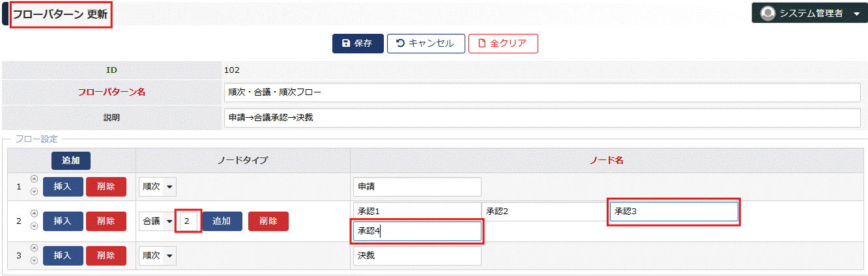Image resolution: width=868 pixels, height=276 pixels.
Task: Click the move-up arrow for row 1
Action: pyautogui.click(x=34, y=181)
